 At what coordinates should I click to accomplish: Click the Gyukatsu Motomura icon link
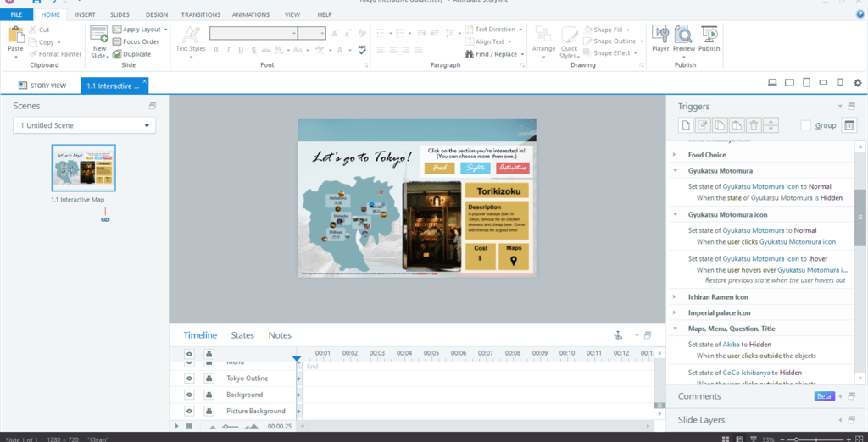point(797,241)
